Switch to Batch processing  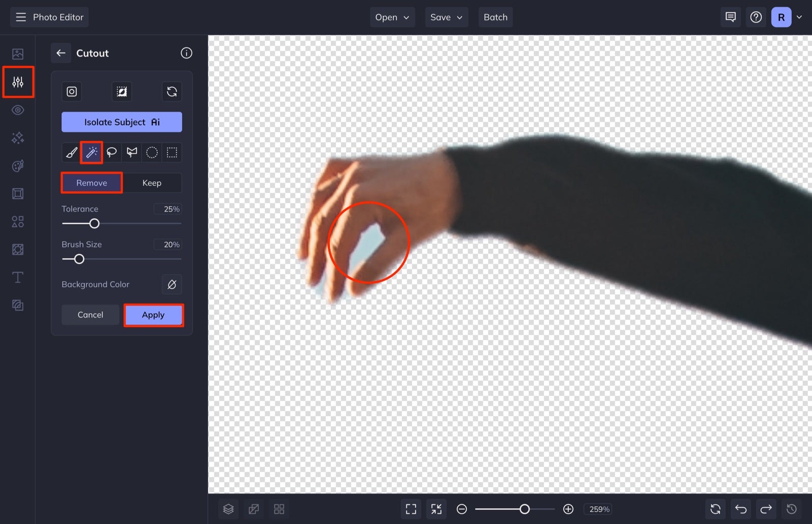click(495, 17)
